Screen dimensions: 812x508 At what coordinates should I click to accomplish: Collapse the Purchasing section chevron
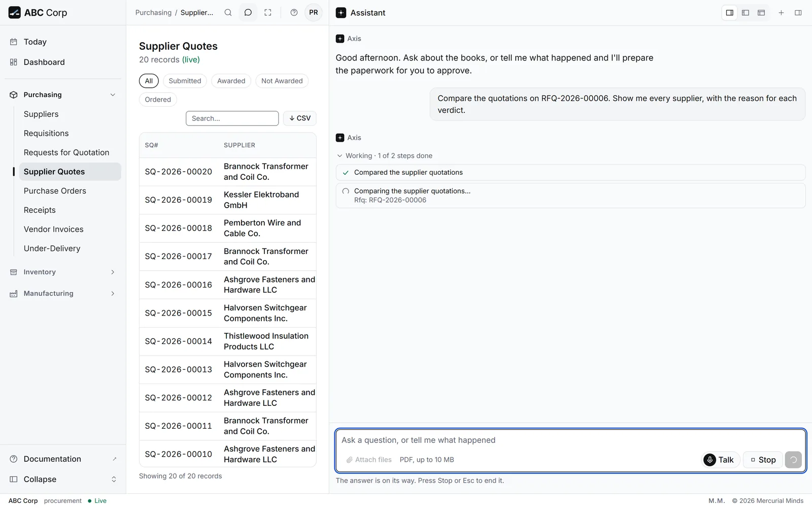tap(113, 95)
